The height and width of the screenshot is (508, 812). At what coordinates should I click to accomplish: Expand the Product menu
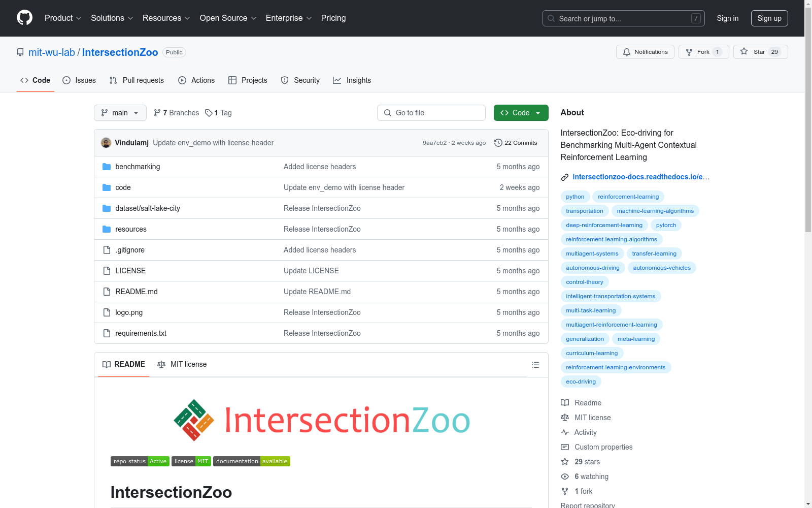(x=63, y=18)
